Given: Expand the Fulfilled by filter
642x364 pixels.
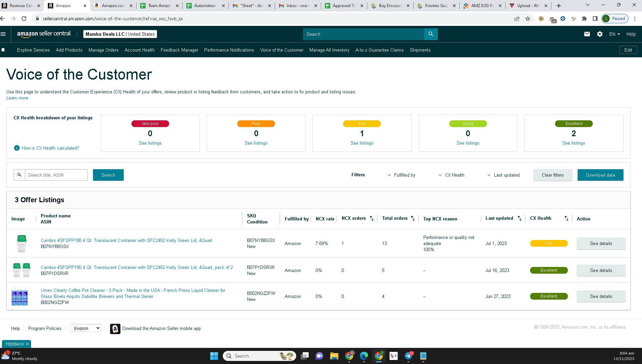Looking at the screenshot, I should pyautogui.click(x=402, y=175).
